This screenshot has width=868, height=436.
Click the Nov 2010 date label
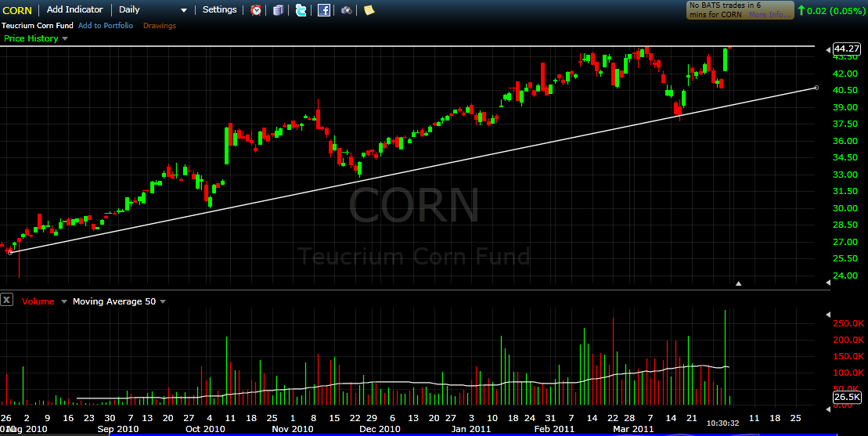click(294, 429)
